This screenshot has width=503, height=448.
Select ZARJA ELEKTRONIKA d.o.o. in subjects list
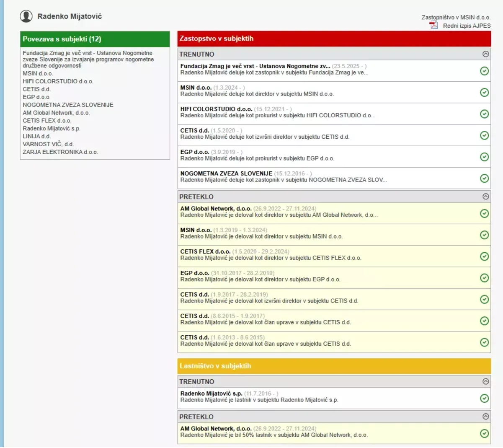(60, 152)
